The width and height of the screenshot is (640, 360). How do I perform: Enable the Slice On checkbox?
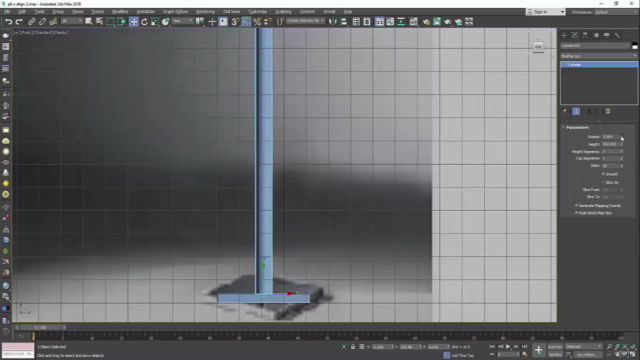(x=603, y=182)
